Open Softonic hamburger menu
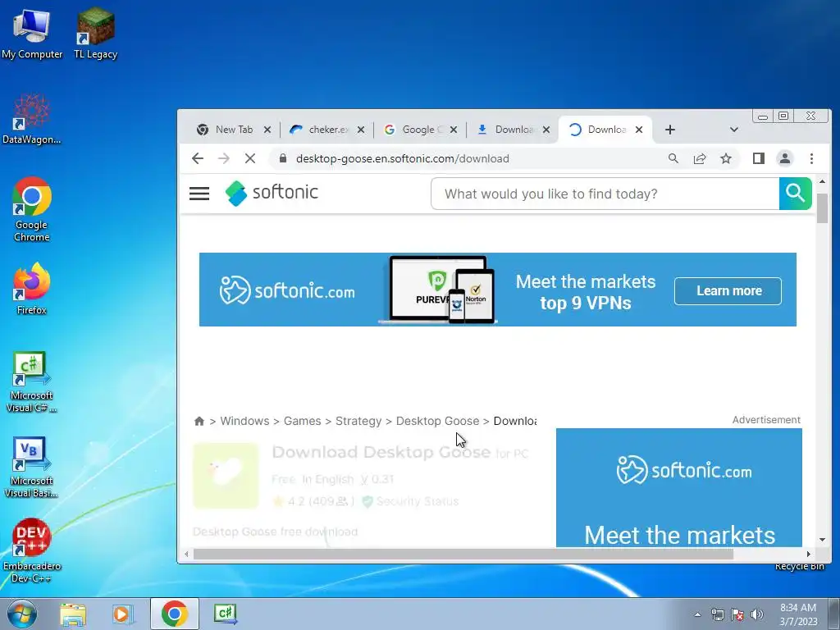Viewport: 840px width, 630px height. (199, 194)
